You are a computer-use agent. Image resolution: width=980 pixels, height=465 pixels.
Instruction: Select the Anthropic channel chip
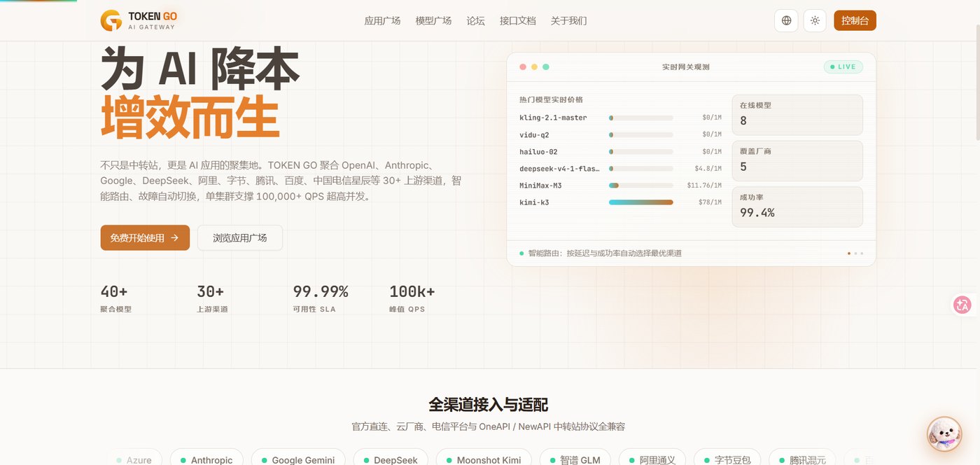[x=206, y=459]
